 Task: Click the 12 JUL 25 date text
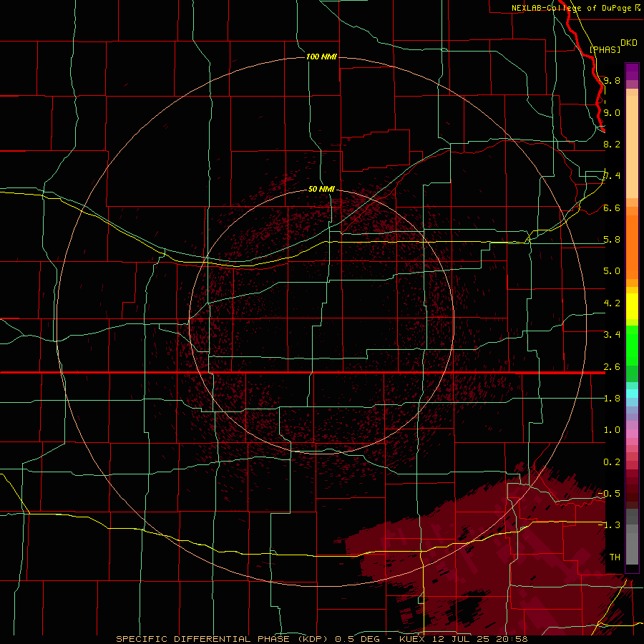pos(462,639)
